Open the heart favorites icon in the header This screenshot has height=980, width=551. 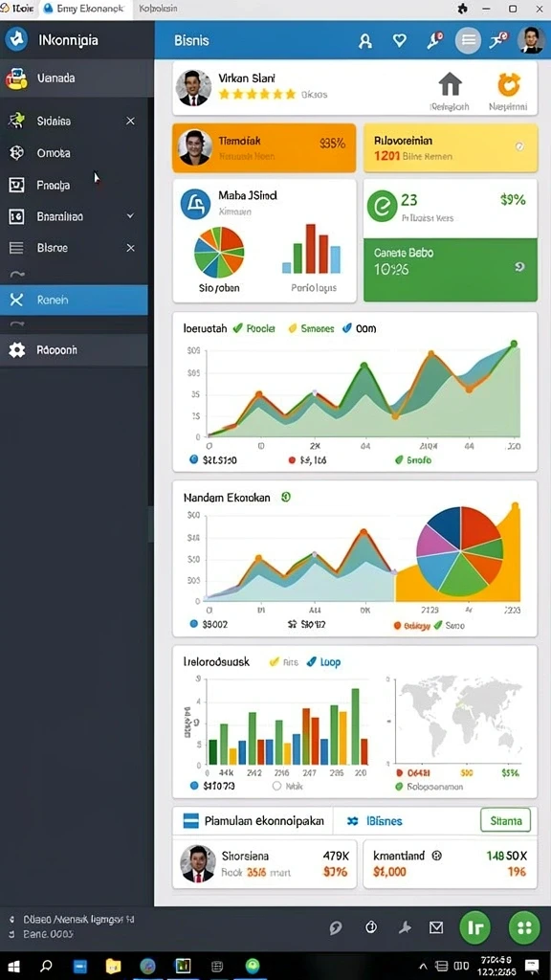(399, 40)
